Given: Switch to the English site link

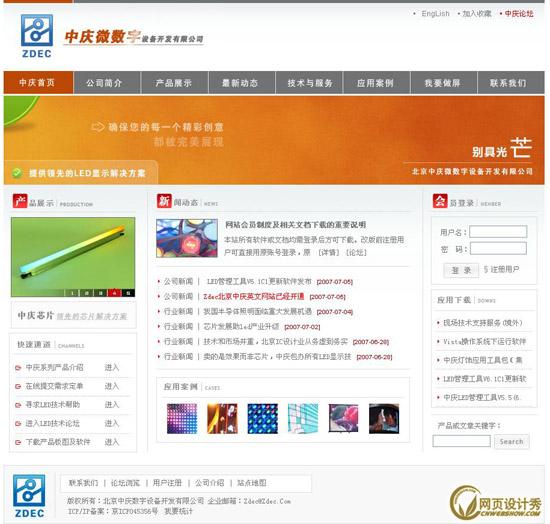Looking at the screenshot, I should point(435,14).
